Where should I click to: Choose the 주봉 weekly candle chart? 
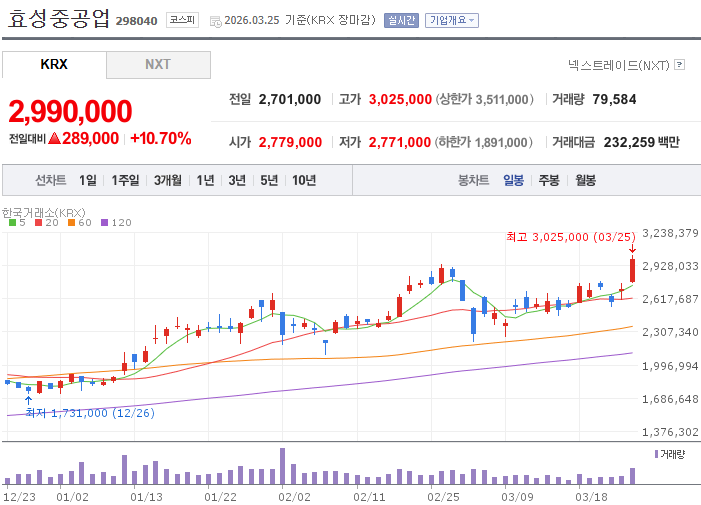pos(549,180)
